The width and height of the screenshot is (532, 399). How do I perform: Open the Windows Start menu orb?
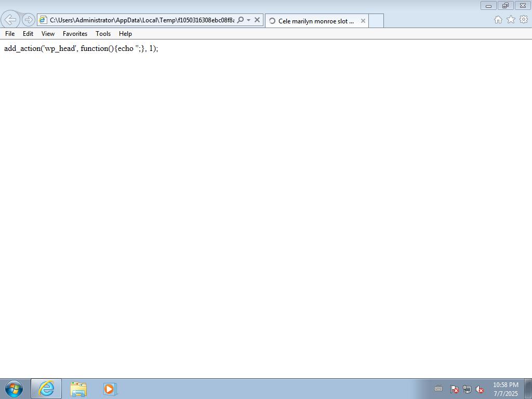[14, 389]
